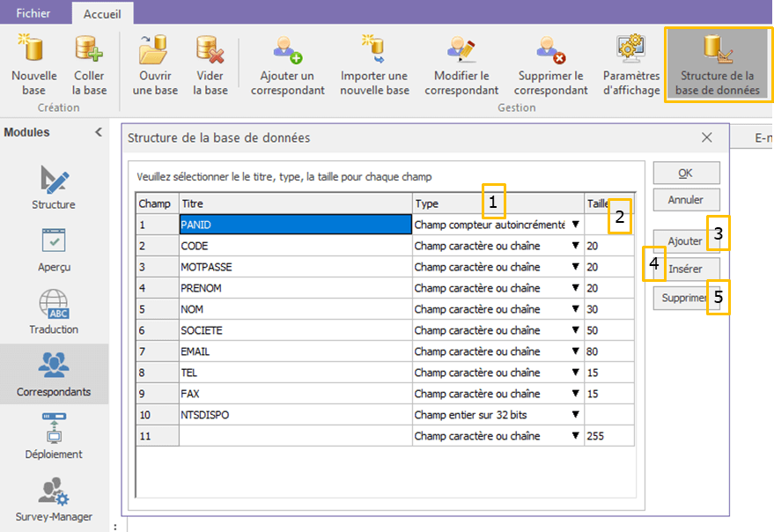
Task: Click the Type column header
Action: [x=498, y=203]
